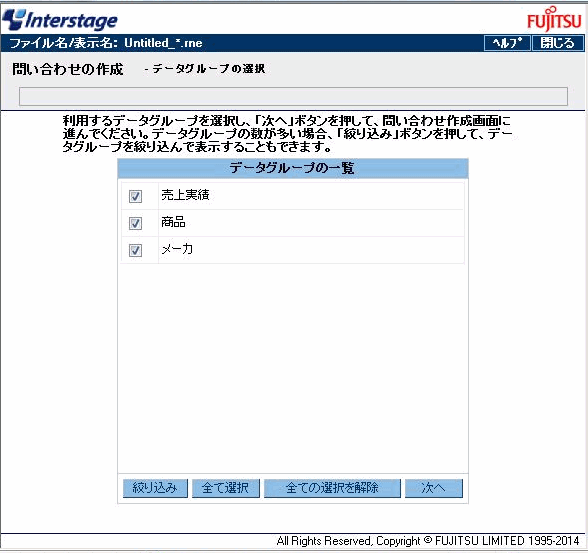Image resolution: width=588 pixels, height=553 pixels.
Task: Click the 絞り込み filter button
Action: click(155, 488)
